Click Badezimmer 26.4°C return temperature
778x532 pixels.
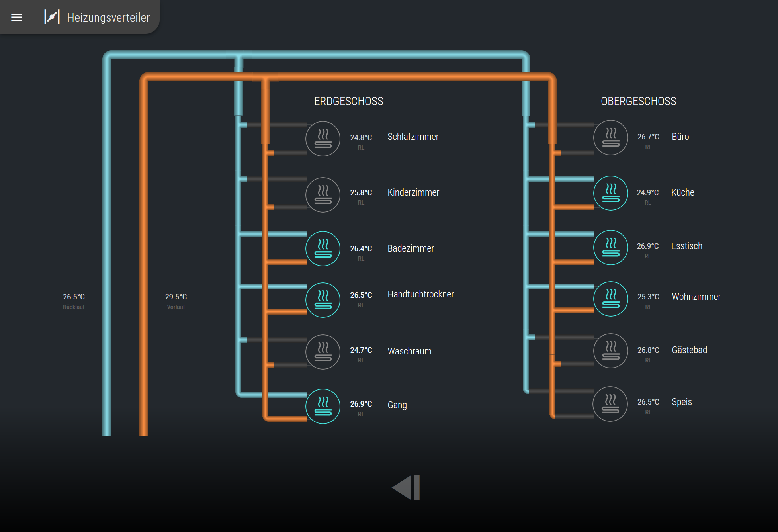click(361, 248)
